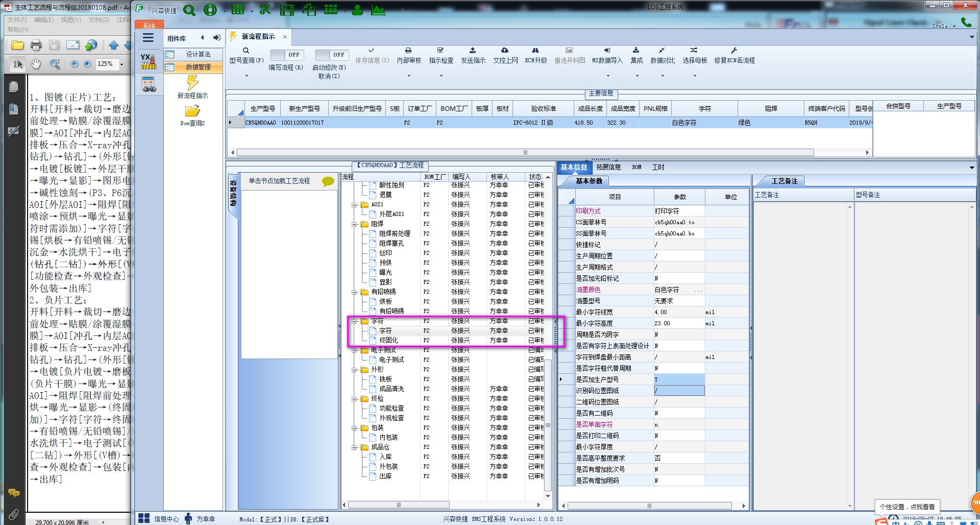Collapse the 成品仓 folder tree node
This screenshot has width=980, height=525.
(x=354, y=447)
